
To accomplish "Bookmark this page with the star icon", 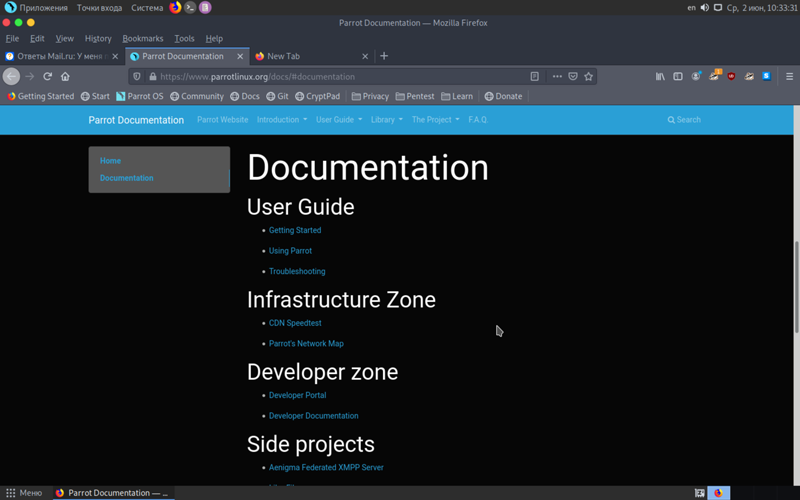I will click(589, 77).
